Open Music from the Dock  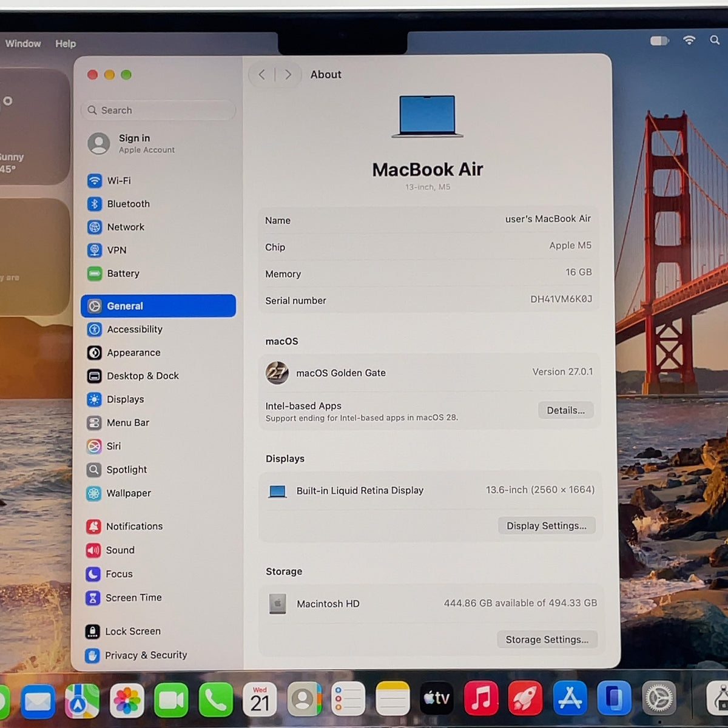click(481, 698)
